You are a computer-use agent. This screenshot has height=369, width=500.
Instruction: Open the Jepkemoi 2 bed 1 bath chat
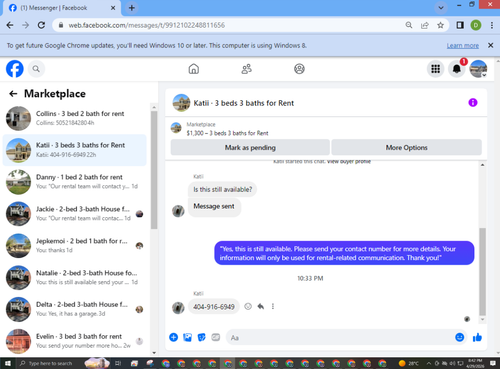(75, 246)
